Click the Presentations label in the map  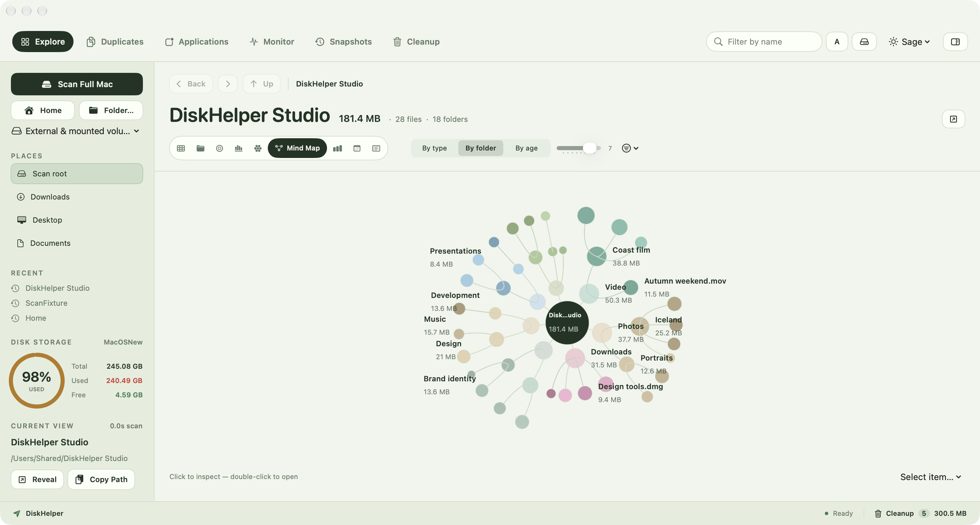click(x=455, y=251)
